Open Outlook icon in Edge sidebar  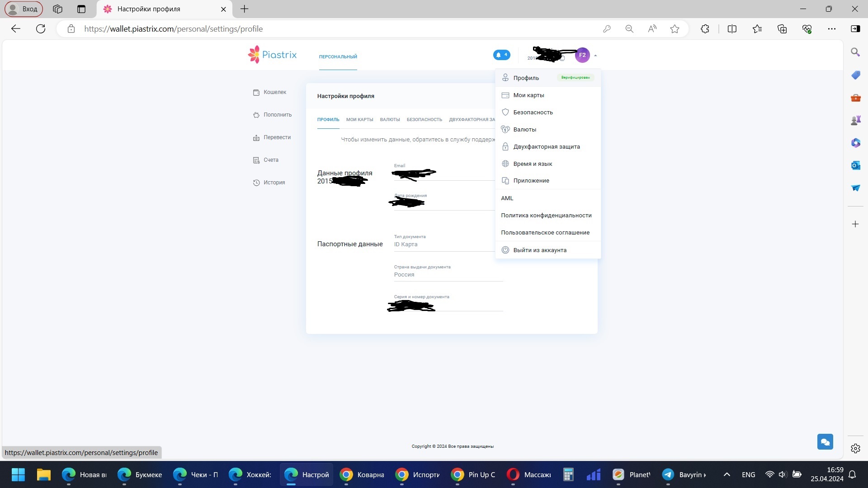click(x=855, y=165)
